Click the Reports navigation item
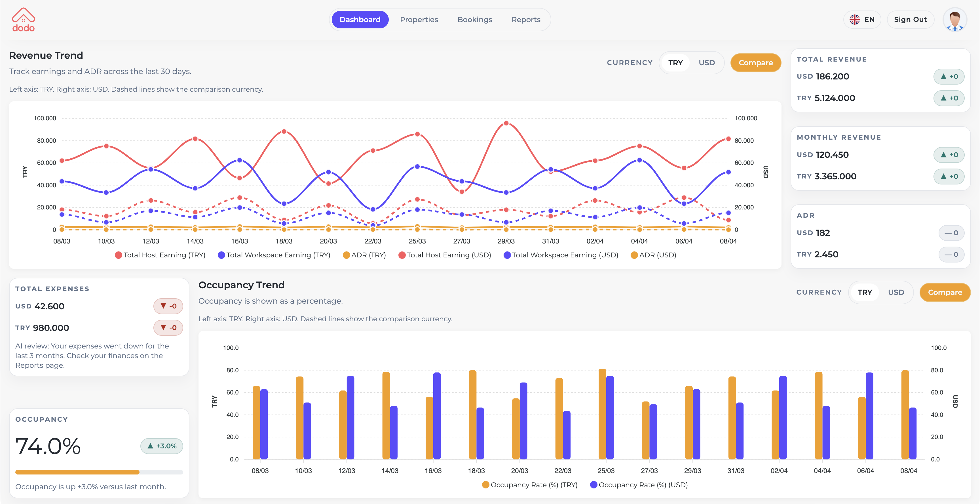This screenshot has height=504, width=980. tap(526, 19)
